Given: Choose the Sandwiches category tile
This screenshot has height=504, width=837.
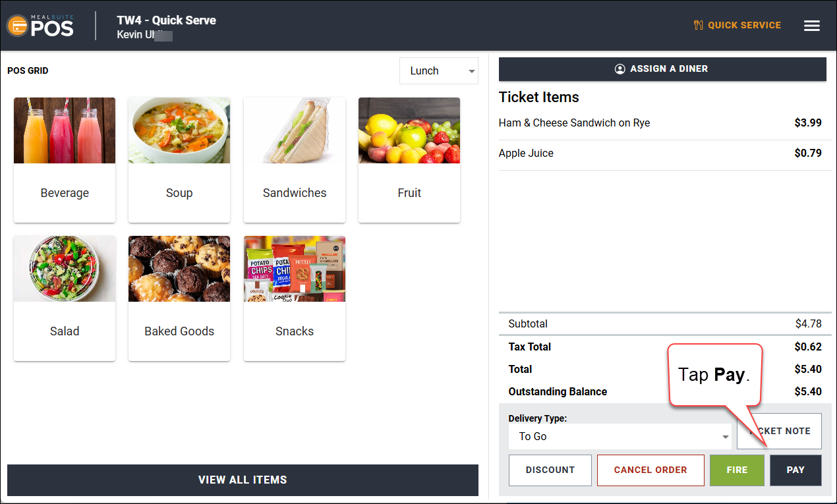Looking at the screenshot, I should click(x=295, y=160).
